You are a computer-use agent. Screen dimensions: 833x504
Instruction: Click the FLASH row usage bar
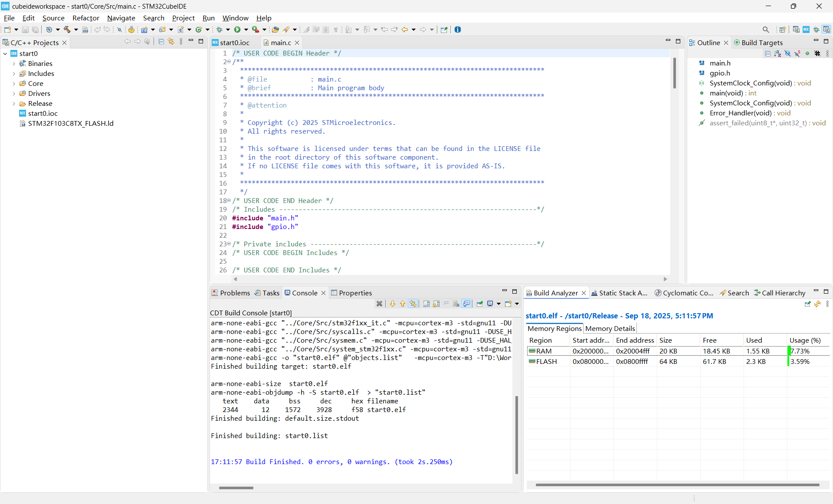tap(789, 361)
